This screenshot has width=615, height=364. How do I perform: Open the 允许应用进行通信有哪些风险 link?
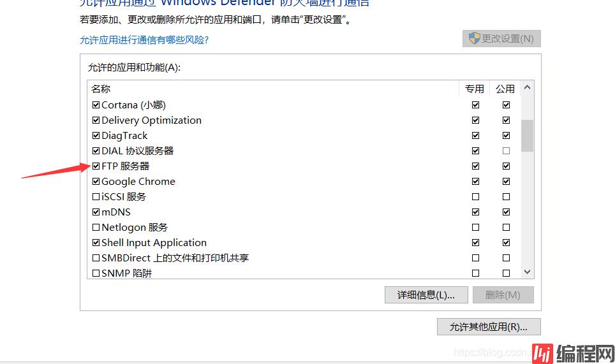point(144,40)
